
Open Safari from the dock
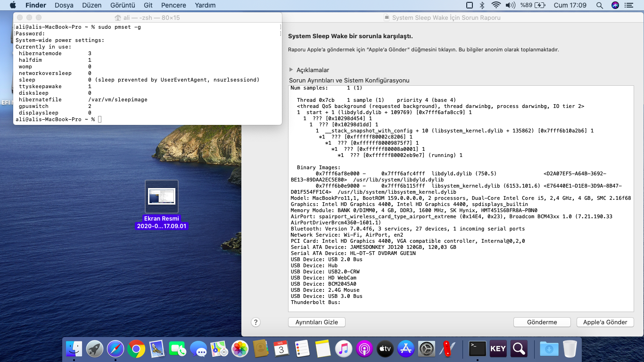116,349
